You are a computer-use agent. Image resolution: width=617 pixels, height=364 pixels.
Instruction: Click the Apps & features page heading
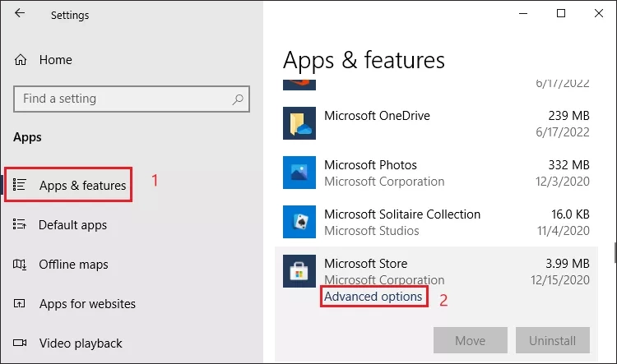tap(364, 61)
